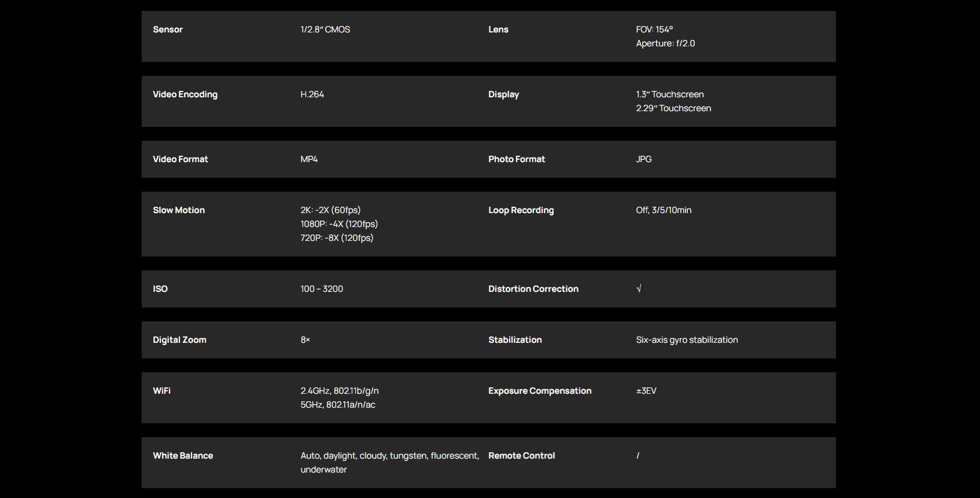Click the Video Format MP4 value
The width and height of the screenshot is (980, 498).
309,159
